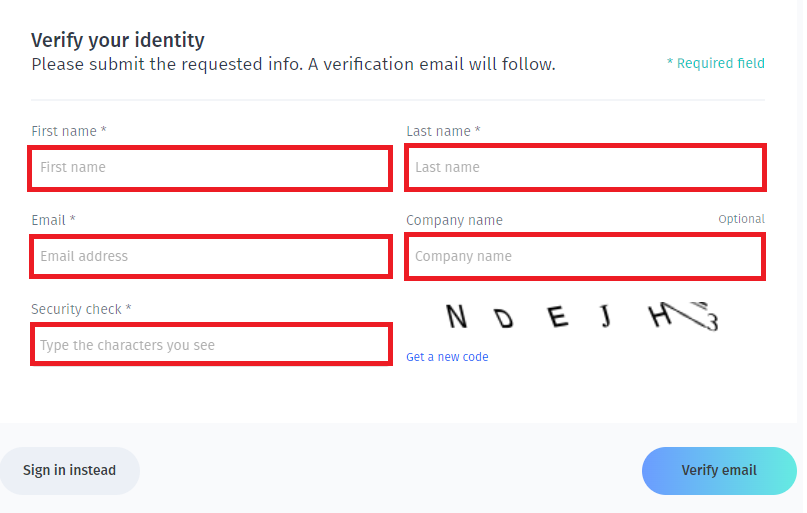This screenshot has height=513, width=807.
Task: Click the Email label text
Action: tap(54, 220)
